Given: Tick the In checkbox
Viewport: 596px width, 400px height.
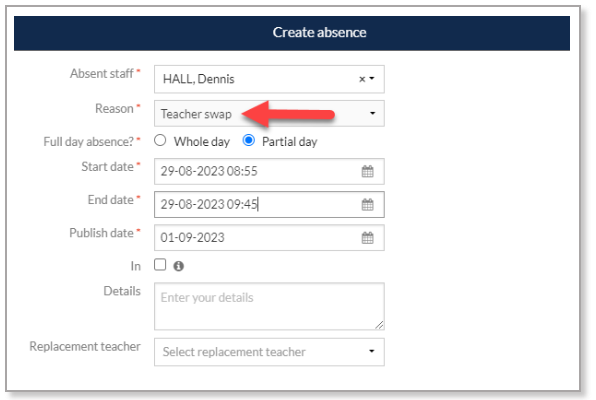Looking at the screenshot, I should [x=160, y=264].
